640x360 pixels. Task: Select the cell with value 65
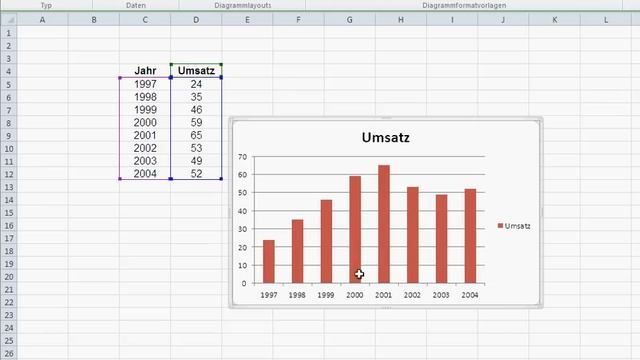(196, 135)
